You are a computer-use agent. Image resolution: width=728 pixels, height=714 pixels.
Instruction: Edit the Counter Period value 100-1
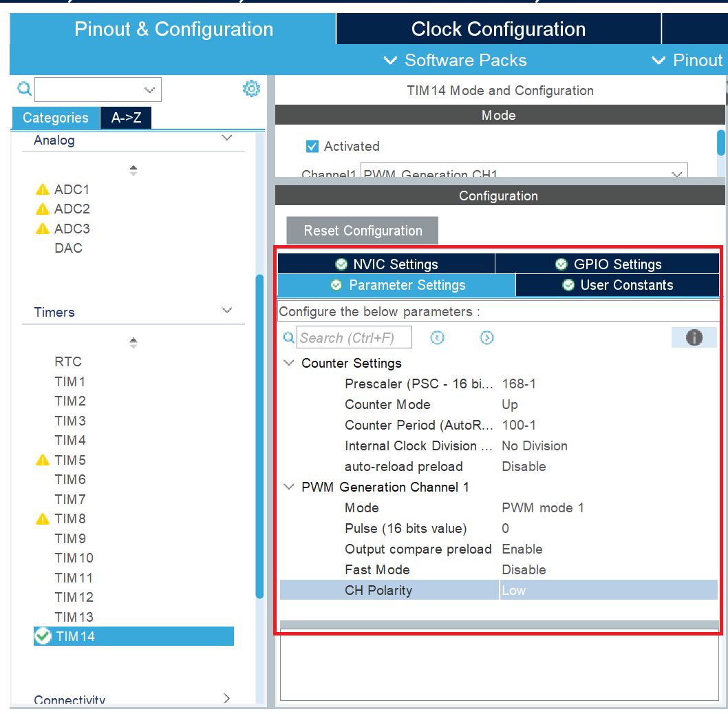click(519, 425)
